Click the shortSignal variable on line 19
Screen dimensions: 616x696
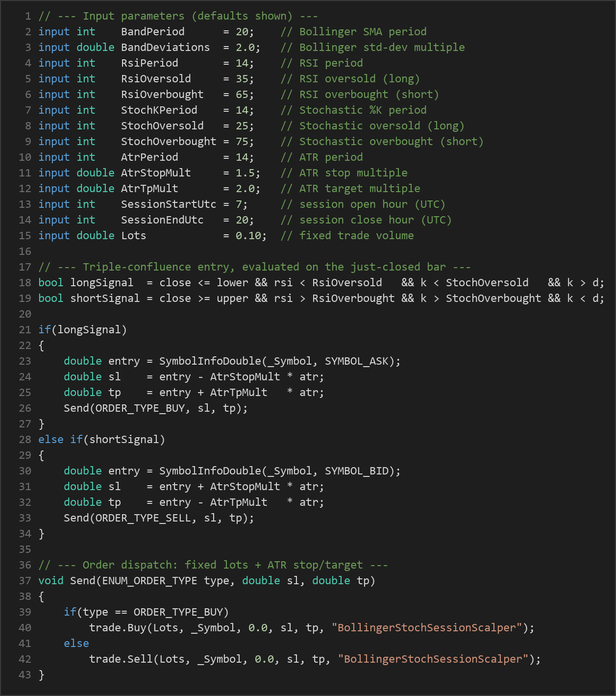pos(105,298)
